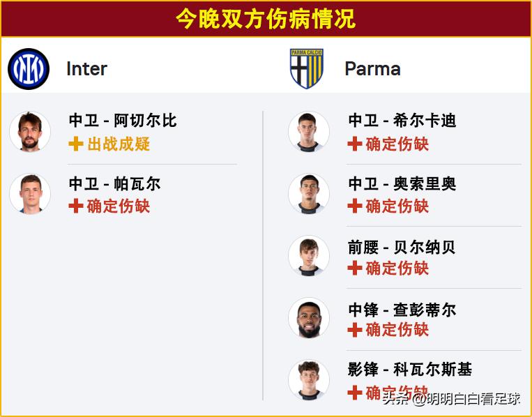Click the red cross icon under 希尔卡迪
Image resolution: width=532 pixels, height=417 pixels.
tap(355, 144)
